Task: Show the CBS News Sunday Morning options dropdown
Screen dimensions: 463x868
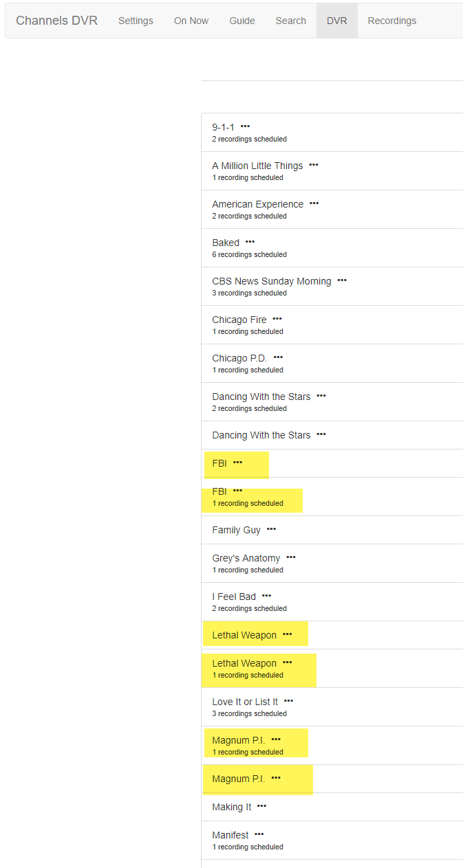Action: (x=342, y=280)
